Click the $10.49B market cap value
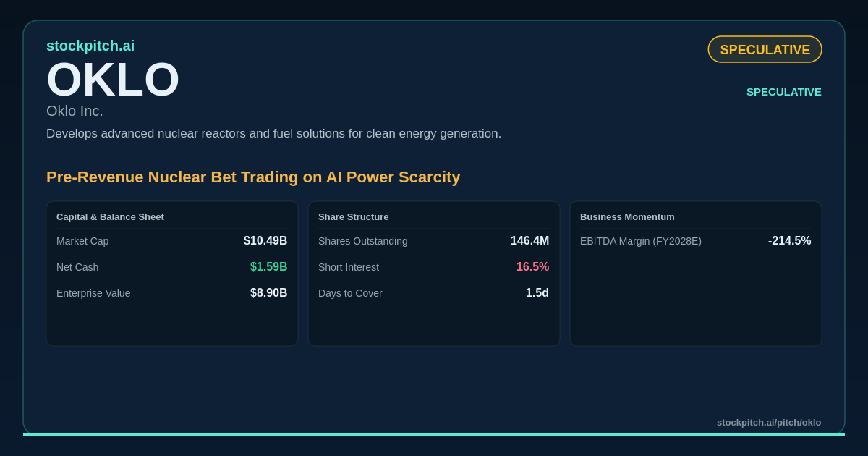The height and width of the screenshot is (456, 868). (265, 241)
